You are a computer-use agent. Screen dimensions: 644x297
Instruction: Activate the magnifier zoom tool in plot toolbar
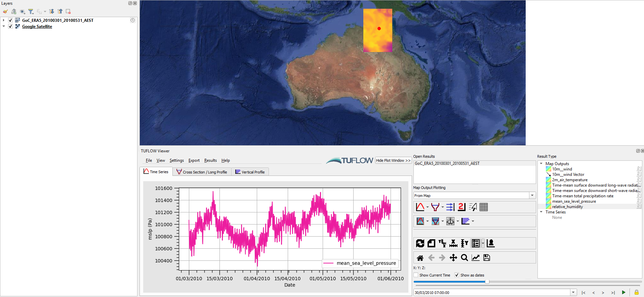(464, 258)
